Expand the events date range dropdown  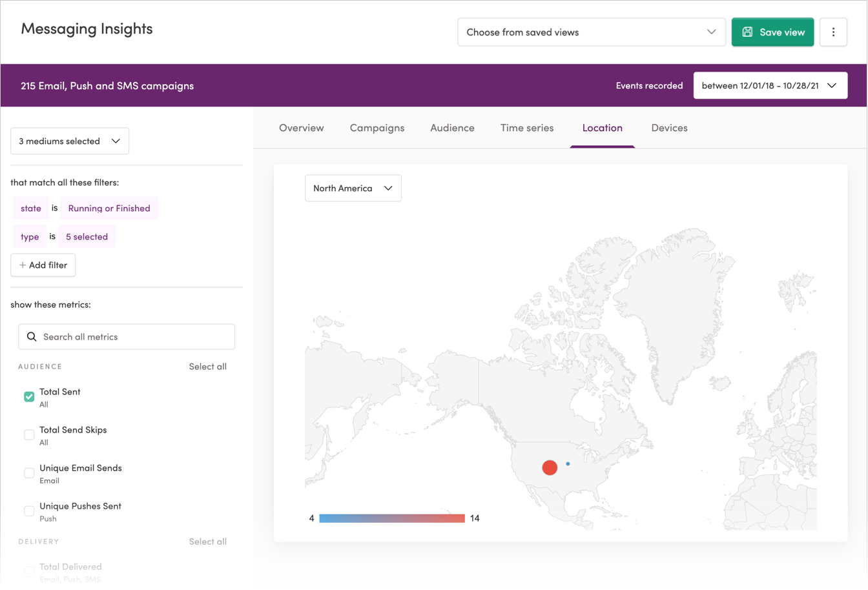coord(770,85)
